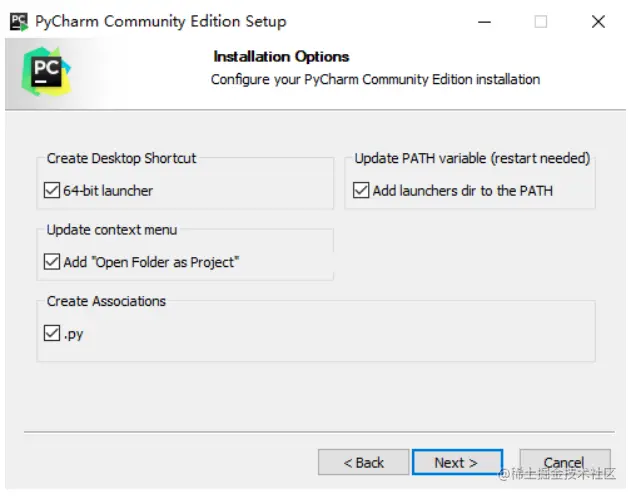Click the "Configure your PyCharm Community Edition installation" subtitle

[x=375, y=79]
